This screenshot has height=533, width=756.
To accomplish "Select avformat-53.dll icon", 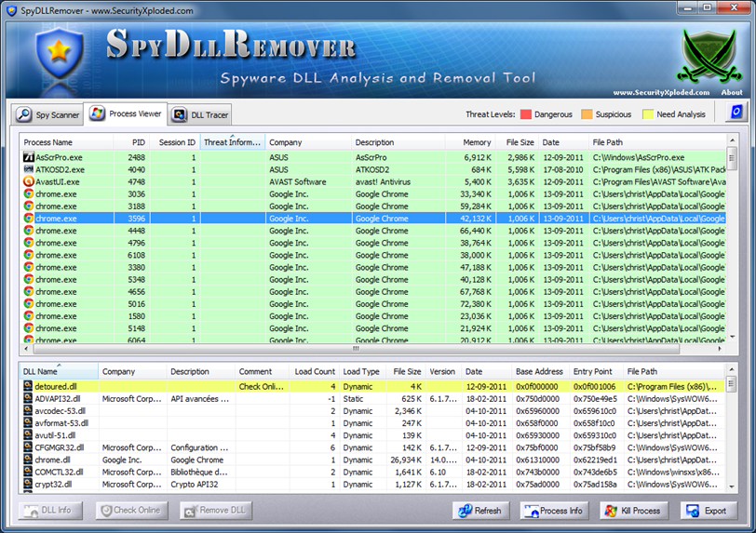I will (x=28, y=422).
